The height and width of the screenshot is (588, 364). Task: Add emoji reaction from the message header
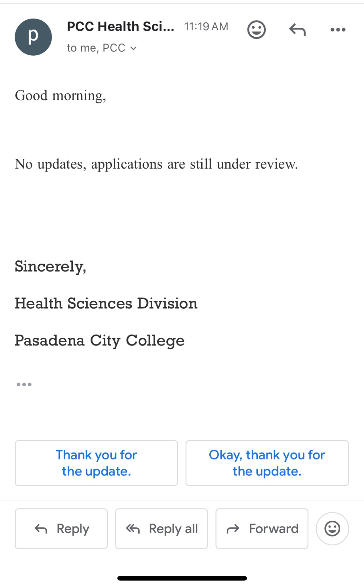(257, 29)
